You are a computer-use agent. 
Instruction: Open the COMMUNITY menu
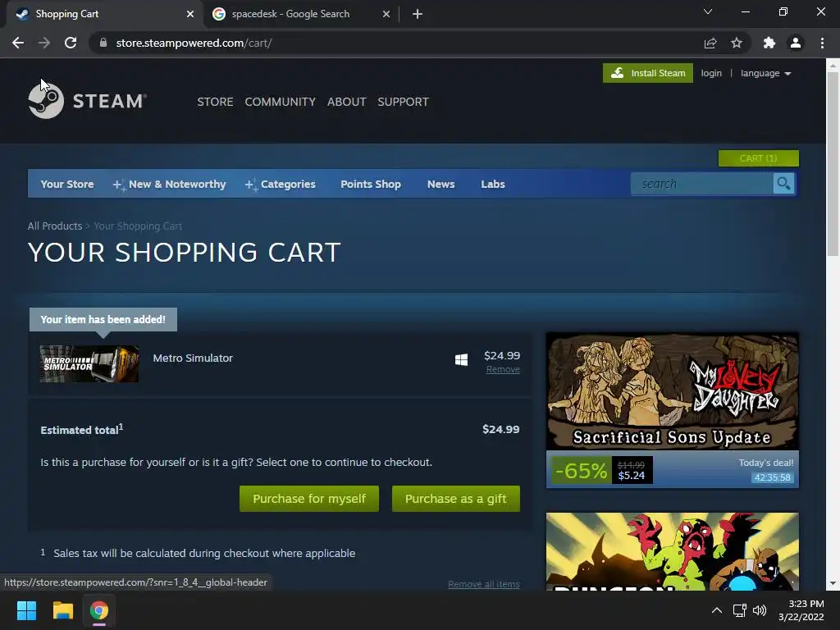[x=281, y=102]
